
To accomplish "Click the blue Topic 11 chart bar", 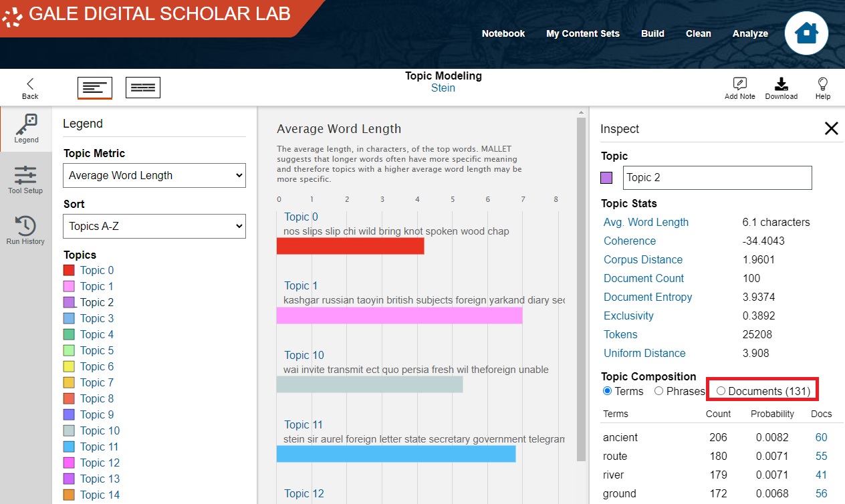I will point(396,454).
